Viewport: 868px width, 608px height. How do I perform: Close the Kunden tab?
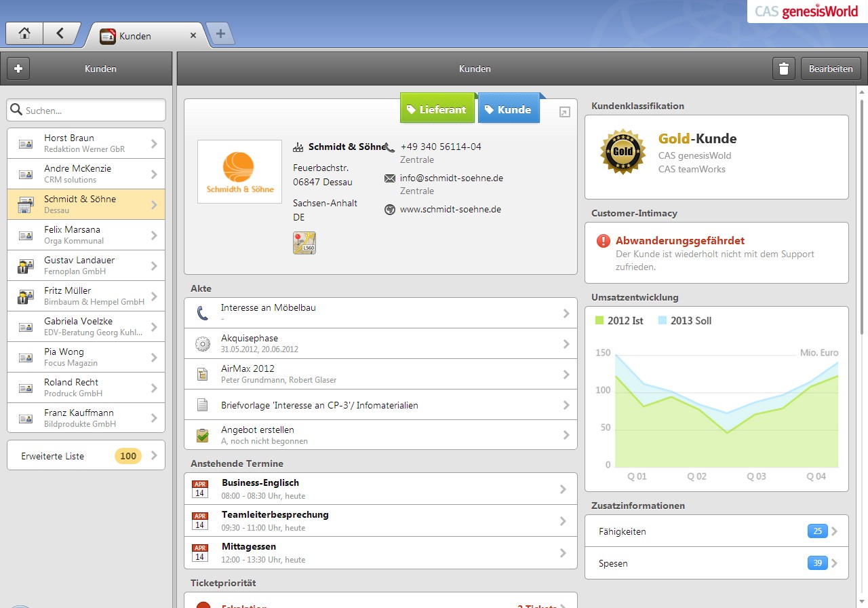tap(193, 36)
